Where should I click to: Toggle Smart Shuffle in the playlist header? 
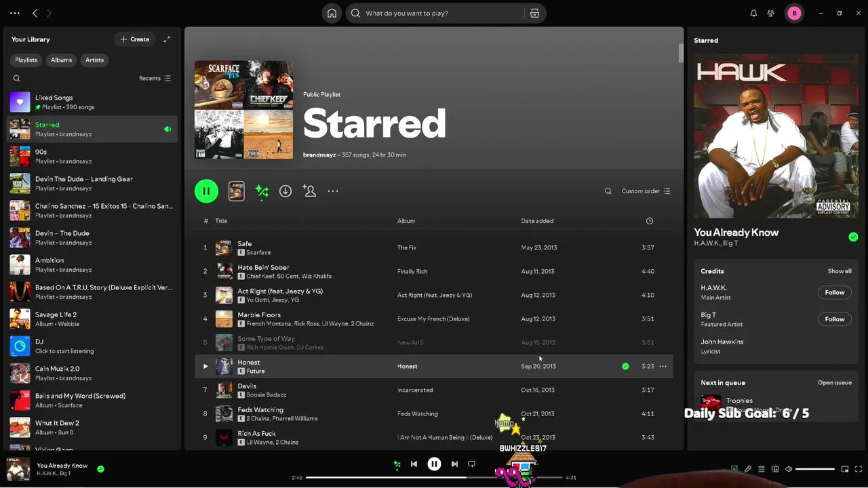(262, 191)
